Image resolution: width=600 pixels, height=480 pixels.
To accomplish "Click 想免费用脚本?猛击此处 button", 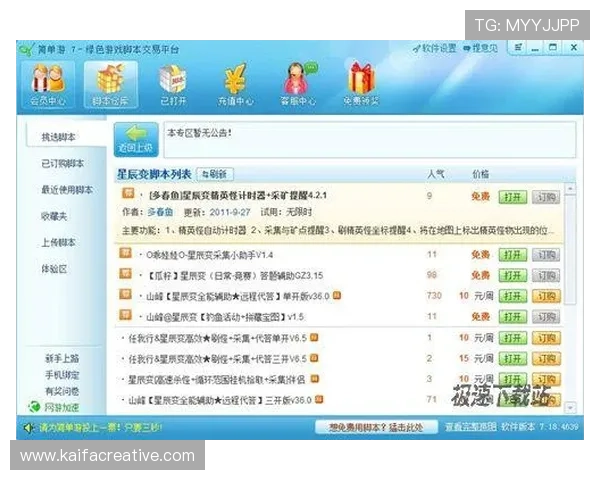I will tap(376, 427).
